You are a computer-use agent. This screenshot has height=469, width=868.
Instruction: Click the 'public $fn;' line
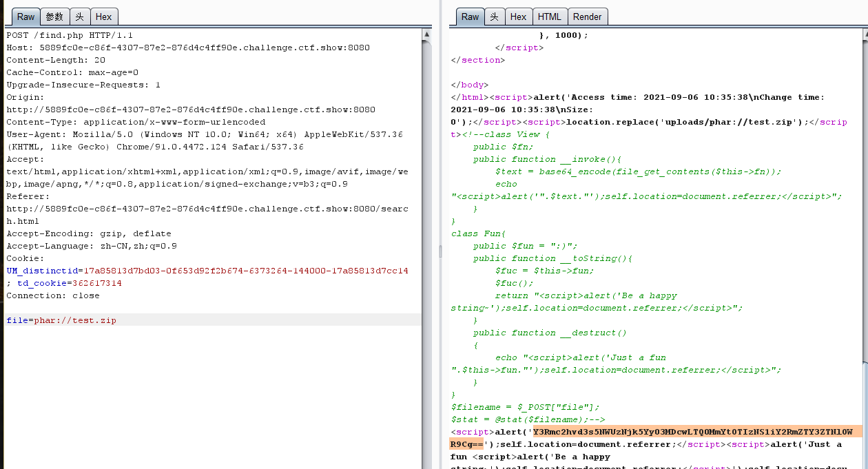(x=504, y=147)
